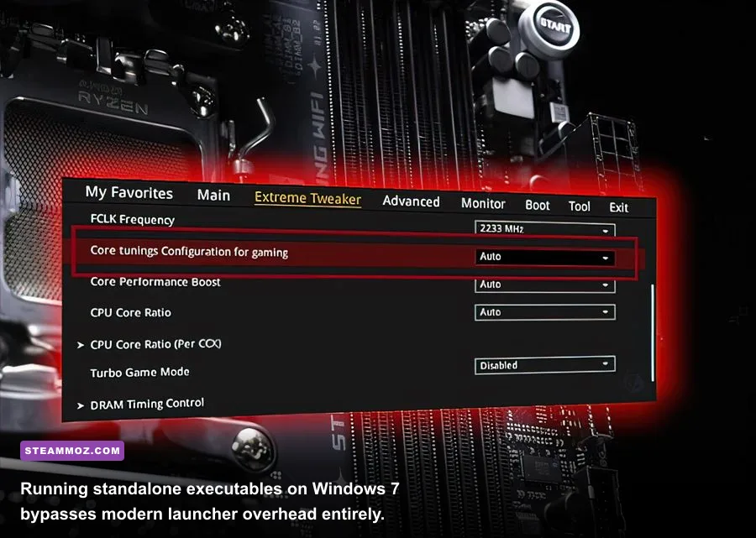Open the Core Performance Boost dropdown

545,285
